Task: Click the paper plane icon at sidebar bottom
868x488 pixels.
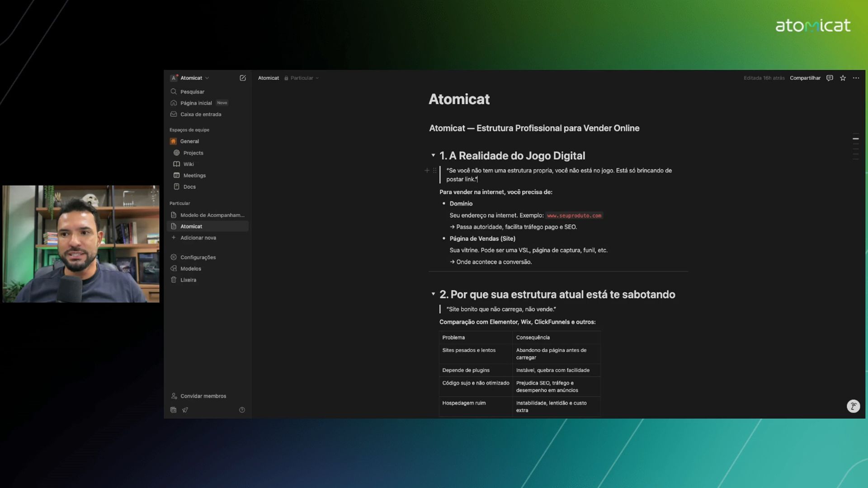Action: [x=185, y=410]
